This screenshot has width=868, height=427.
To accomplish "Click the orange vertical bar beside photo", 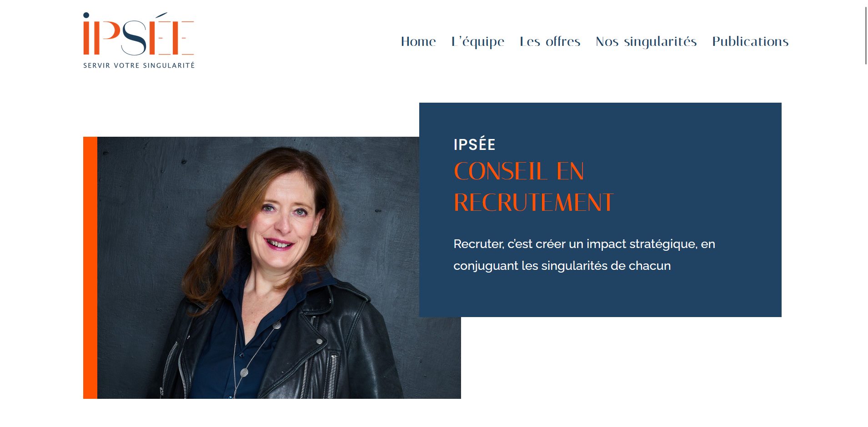I will 90,268.
